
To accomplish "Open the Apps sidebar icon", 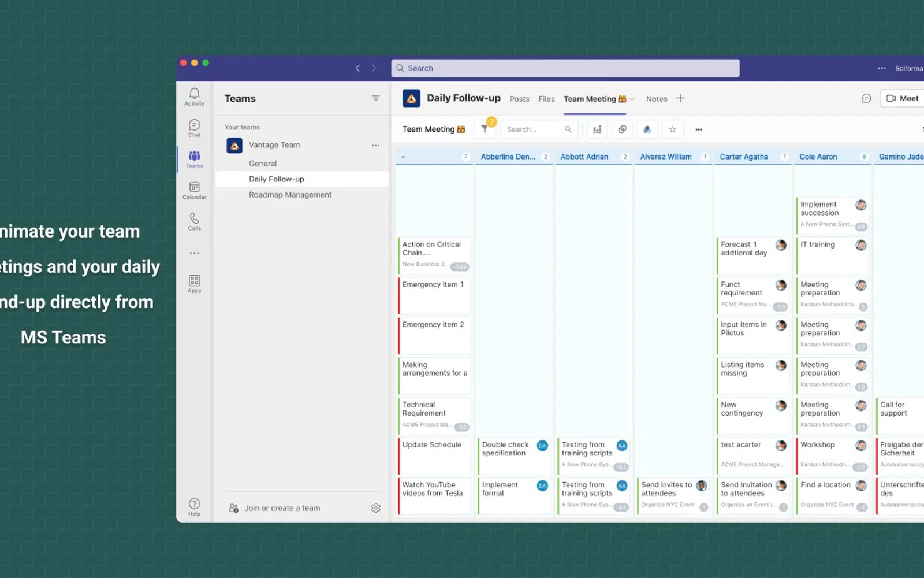I will click(194, 284).
